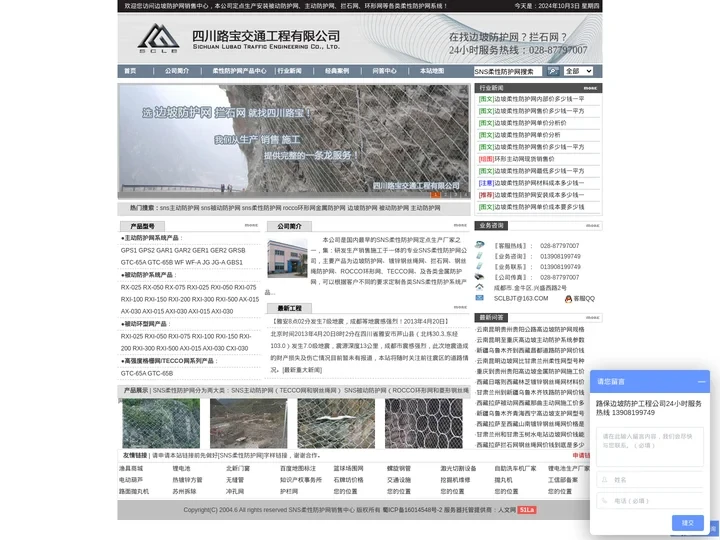The height and width of the screenshot is (540, 720).
Task: Open the 百度地图标注 friend link
Action: point(298,468)
